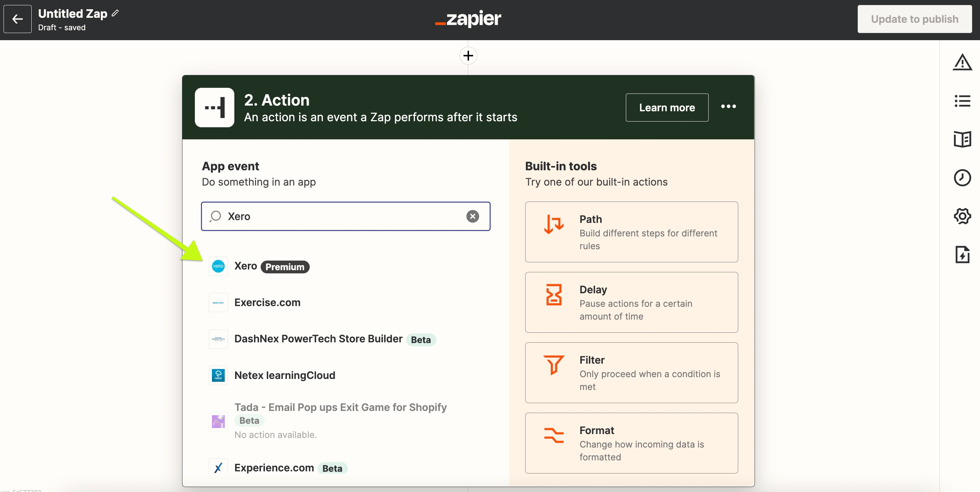Click Update to publish button
Screen dimensions: 980x492
tap(915, 19)
